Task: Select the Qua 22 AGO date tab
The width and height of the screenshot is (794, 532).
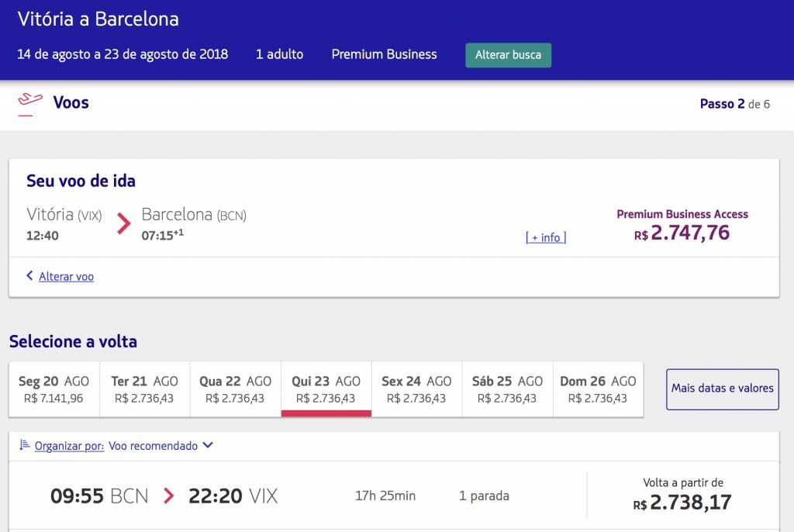Action: 235,389
